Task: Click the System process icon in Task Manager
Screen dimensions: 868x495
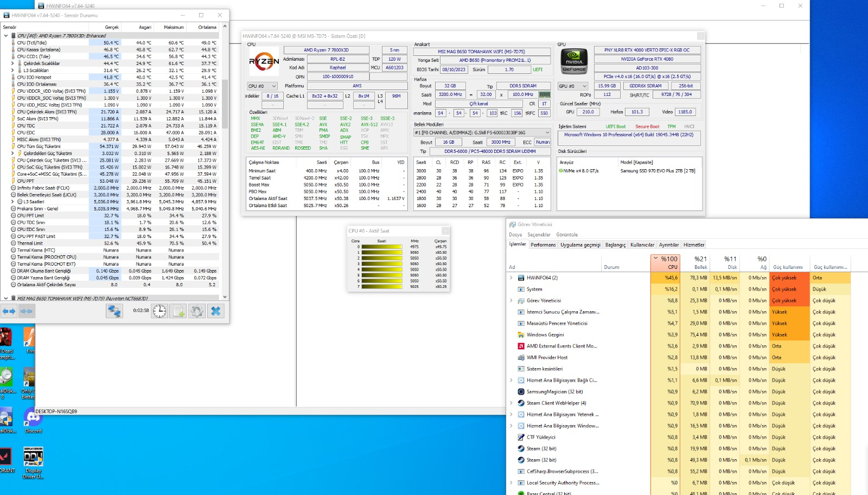Action: [x=521, y=289]
